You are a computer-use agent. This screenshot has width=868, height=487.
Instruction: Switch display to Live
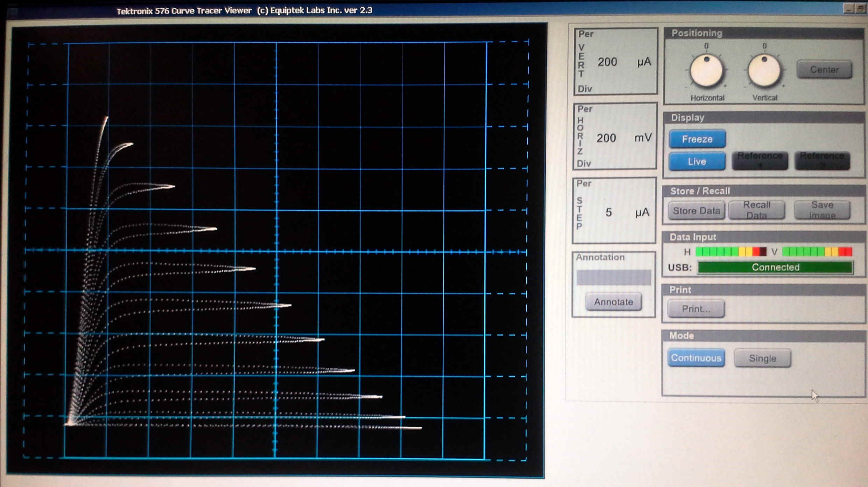click(x=697, y=161)
